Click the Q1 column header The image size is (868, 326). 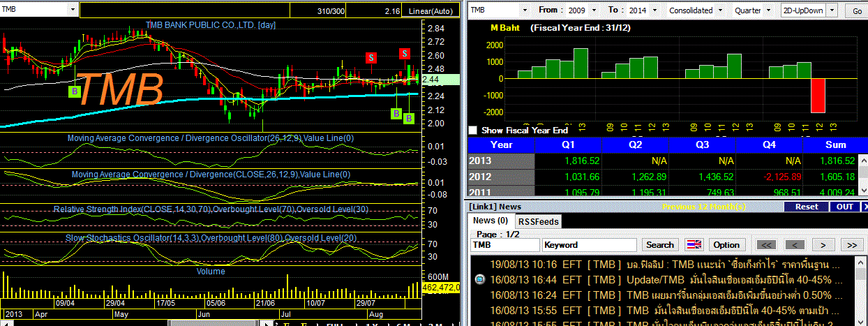(x=569, y=145)
